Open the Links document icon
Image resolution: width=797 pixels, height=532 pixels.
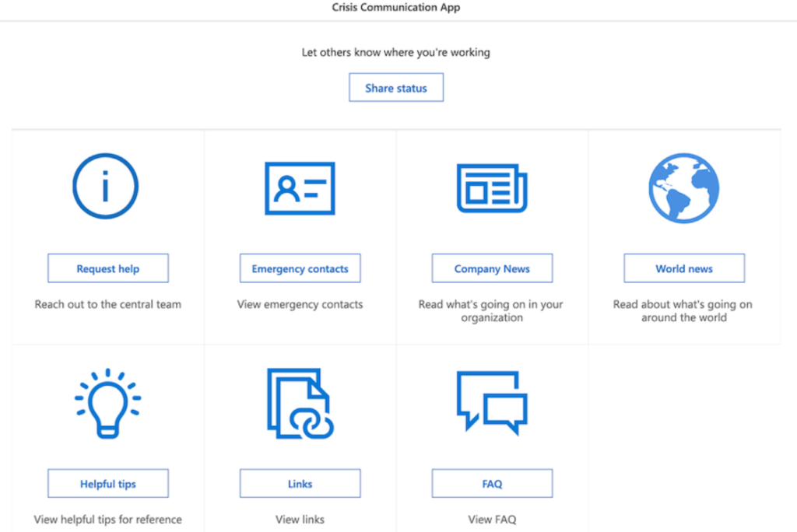(300, 404)
